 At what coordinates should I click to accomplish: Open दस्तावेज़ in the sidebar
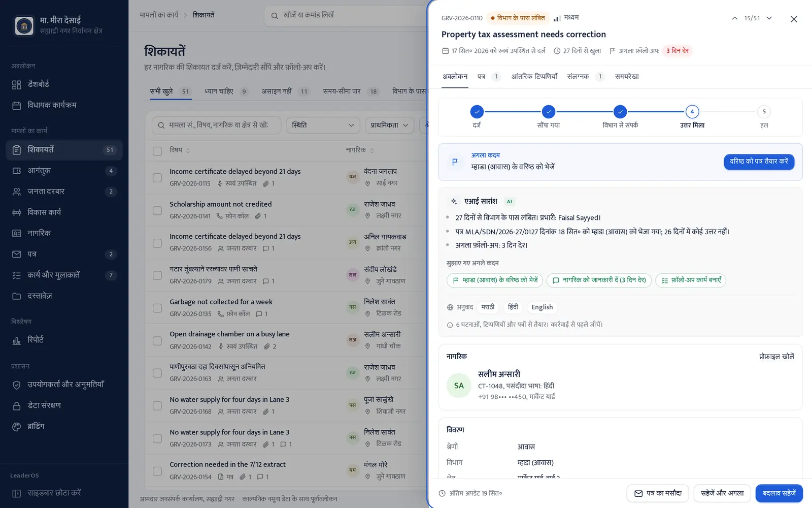point(64,296)
